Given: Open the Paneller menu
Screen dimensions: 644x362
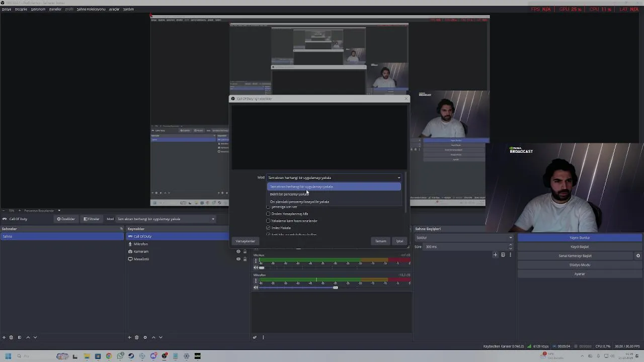Looking at the screenshot, I should (x=55, y=9).
